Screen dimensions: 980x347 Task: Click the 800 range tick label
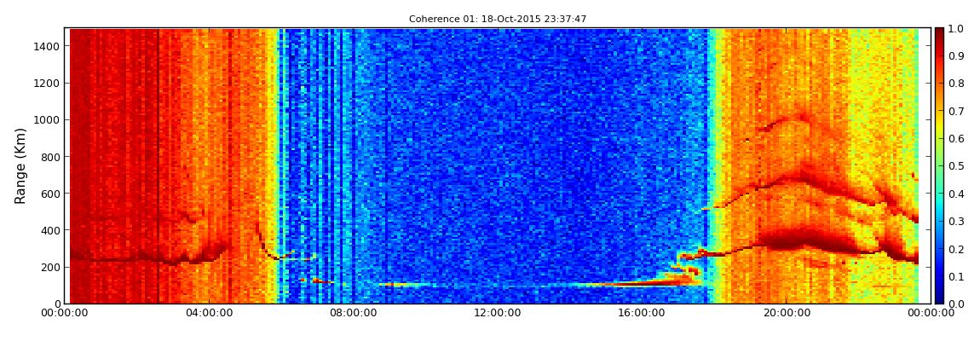[x=51, y=157]
